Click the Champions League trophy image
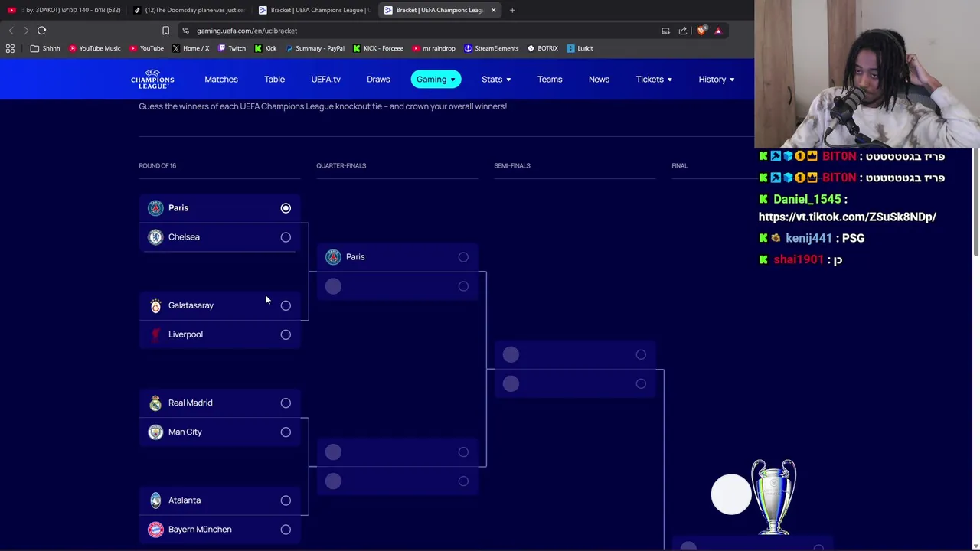 773,496
